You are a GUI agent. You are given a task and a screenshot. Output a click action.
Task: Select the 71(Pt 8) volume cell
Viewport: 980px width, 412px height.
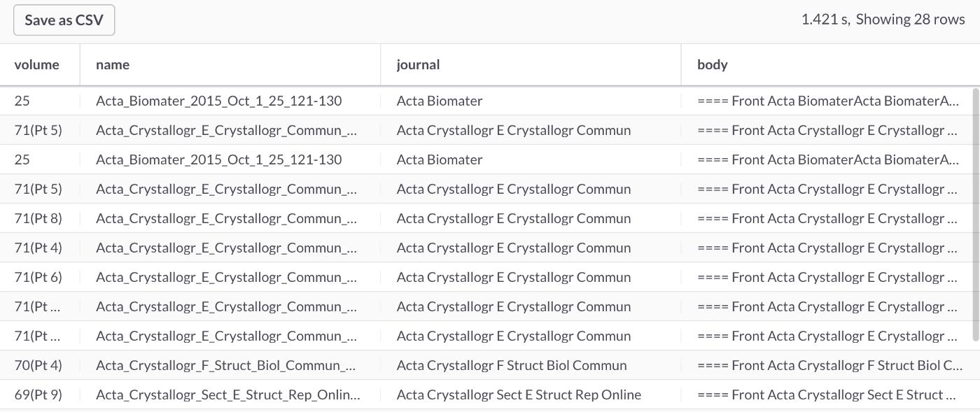tap(38, 219)
